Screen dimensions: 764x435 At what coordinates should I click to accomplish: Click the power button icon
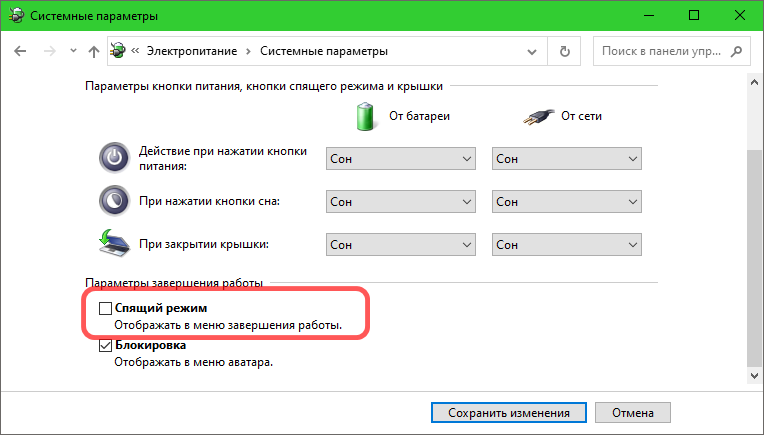(x=114, y=159)
